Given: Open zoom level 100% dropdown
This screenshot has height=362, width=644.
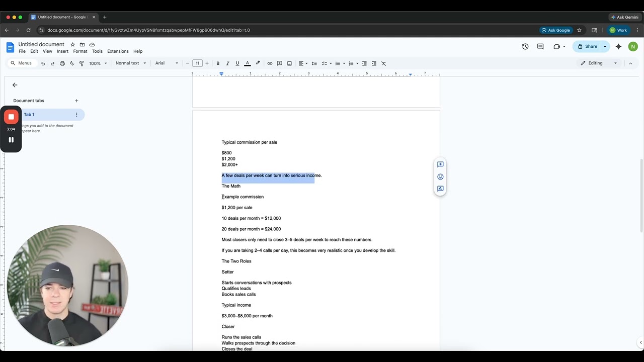Looking at the screenshot, I should [x=98, y=63].
